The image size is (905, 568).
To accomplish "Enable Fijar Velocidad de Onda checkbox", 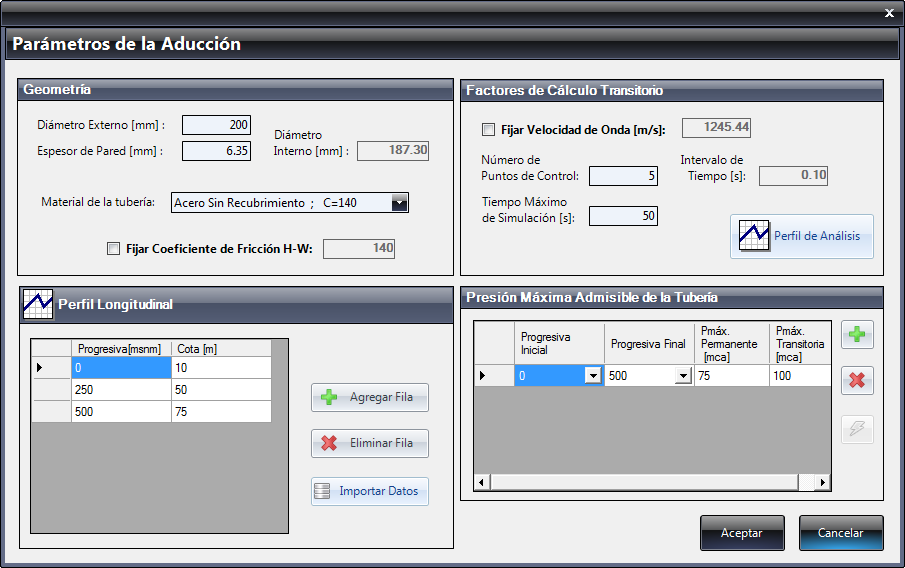I will 488,130.
